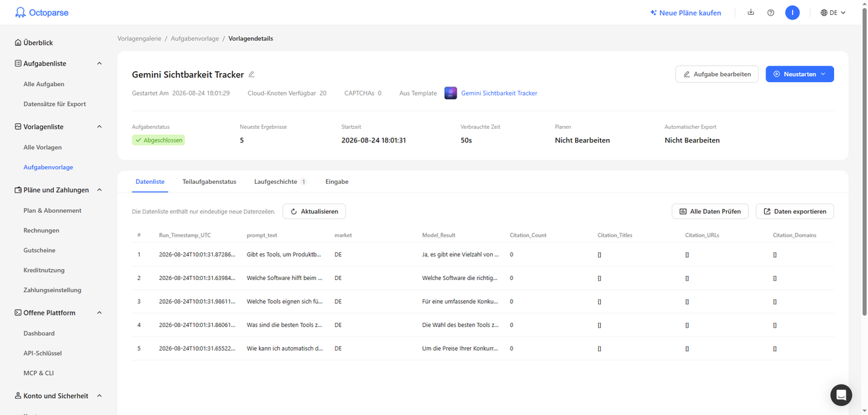
Task: Click prompt cell 'Was sind die besten Tools z...'
Action: (285, 325)
